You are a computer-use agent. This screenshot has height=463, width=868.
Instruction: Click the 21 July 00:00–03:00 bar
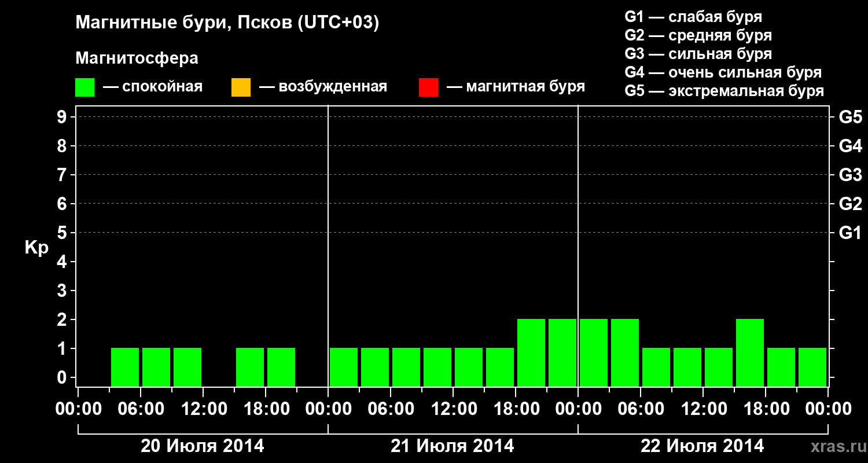tap(344, 367)
